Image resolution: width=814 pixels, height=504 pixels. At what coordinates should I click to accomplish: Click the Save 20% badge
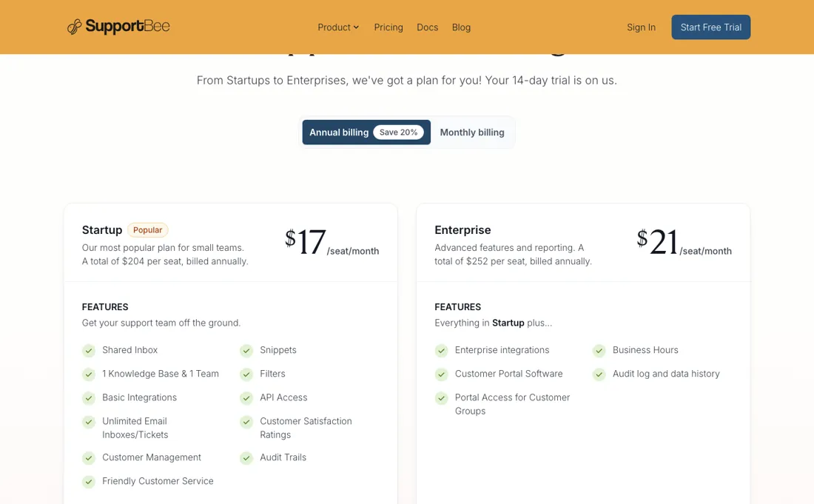[x=398, y=132]
